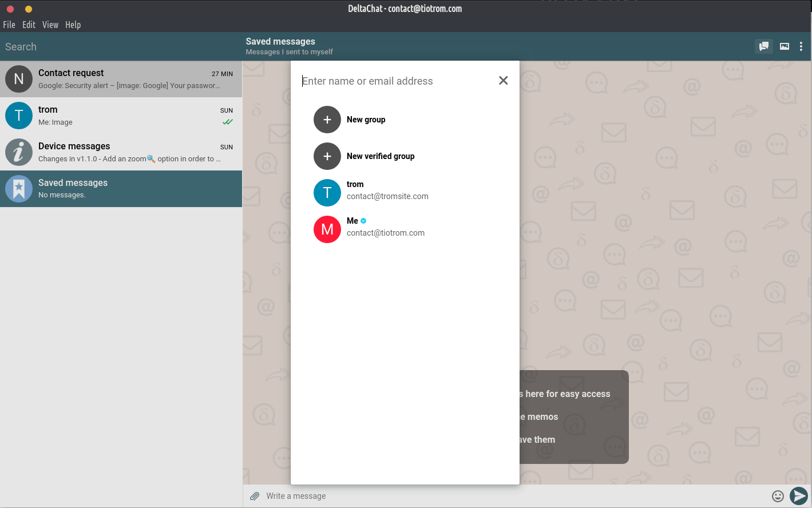Open the View menu
This screenshot has width=812, height=508.
coord(50,25)
